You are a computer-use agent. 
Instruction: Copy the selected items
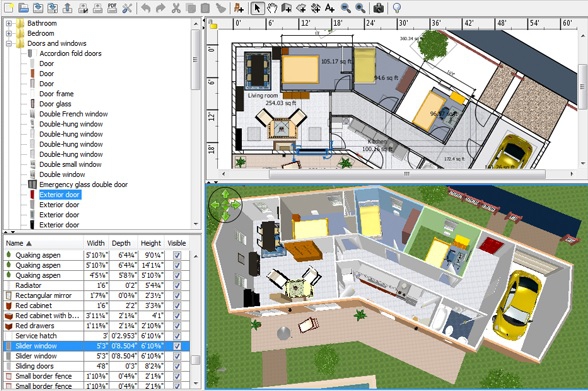190,7
